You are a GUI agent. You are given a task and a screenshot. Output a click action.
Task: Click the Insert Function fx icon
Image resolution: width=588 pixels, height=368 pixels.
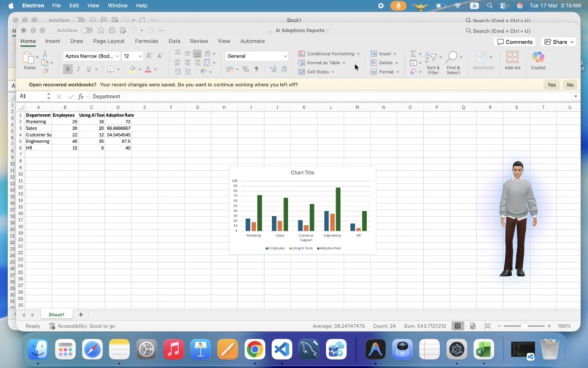(x=81, y=96)
